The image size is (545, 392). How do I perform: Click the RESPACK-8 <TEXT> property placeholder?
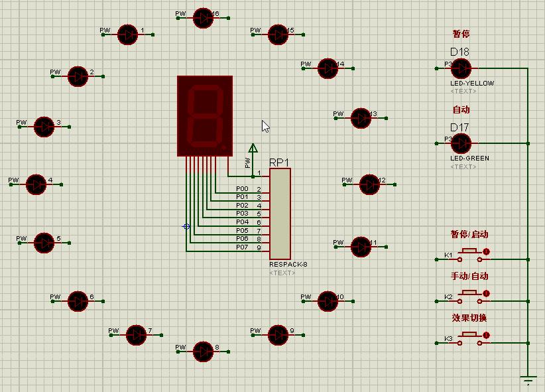tap(282, 273)
